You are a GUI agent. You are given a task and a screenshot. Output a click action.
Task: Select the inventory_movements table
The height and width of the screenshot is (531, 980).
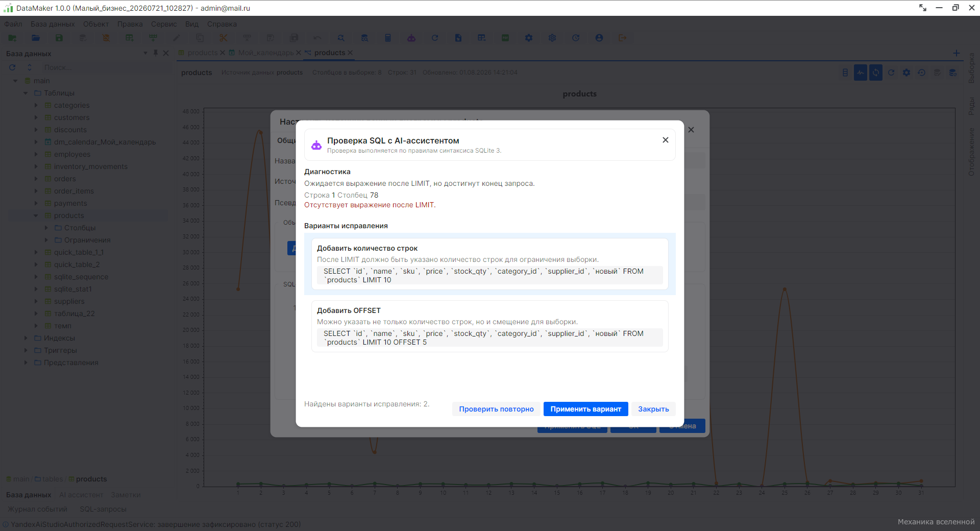pos(91,166)
